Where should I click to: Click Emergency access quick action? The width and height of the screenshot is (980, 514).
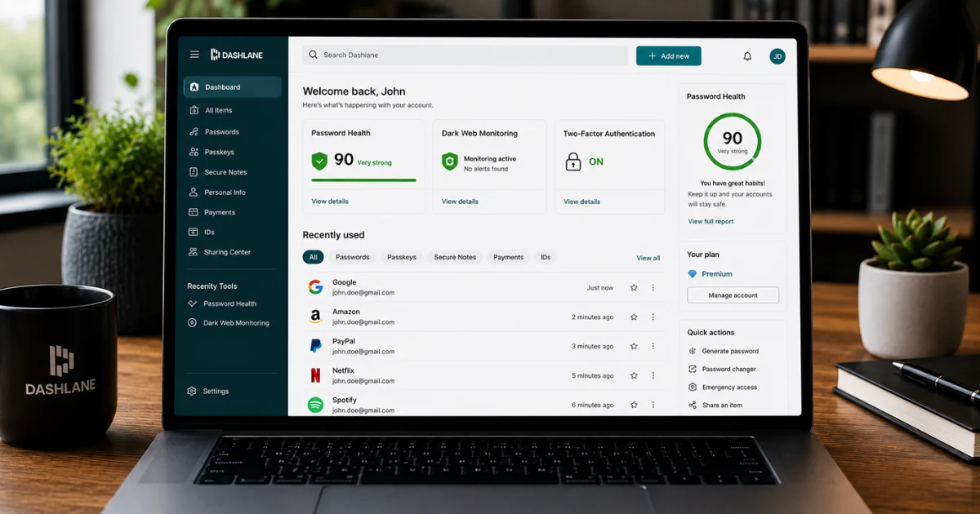[723, 388]
